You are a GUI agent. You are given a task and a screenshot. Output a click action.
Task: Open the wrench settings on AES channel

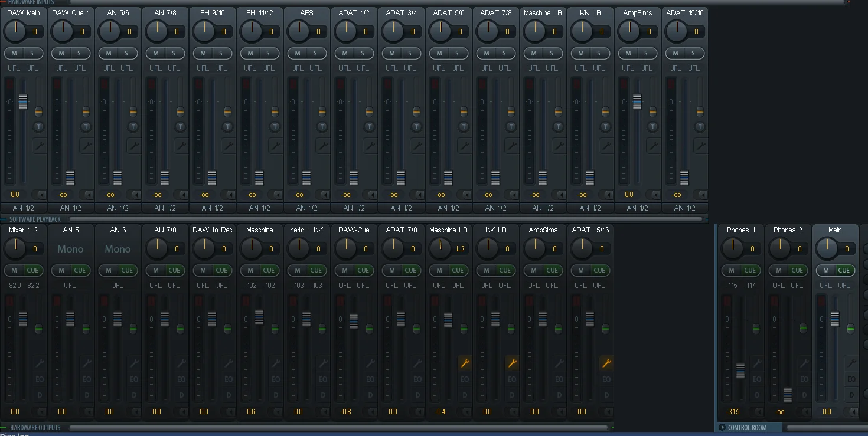point(323,146)
